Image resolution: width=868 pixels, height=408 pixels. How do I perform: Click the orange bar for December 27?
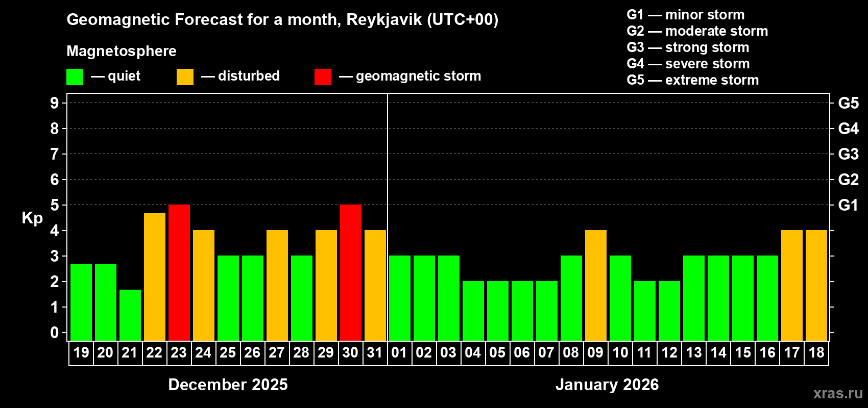tap(277, 286)
